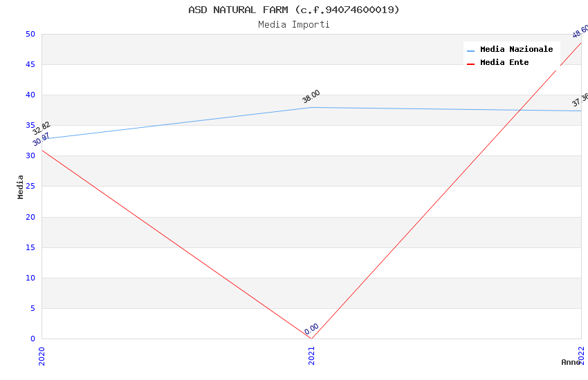Click the 2020 x-axis tick label
588x380 pixels.
tap(42, 355)
